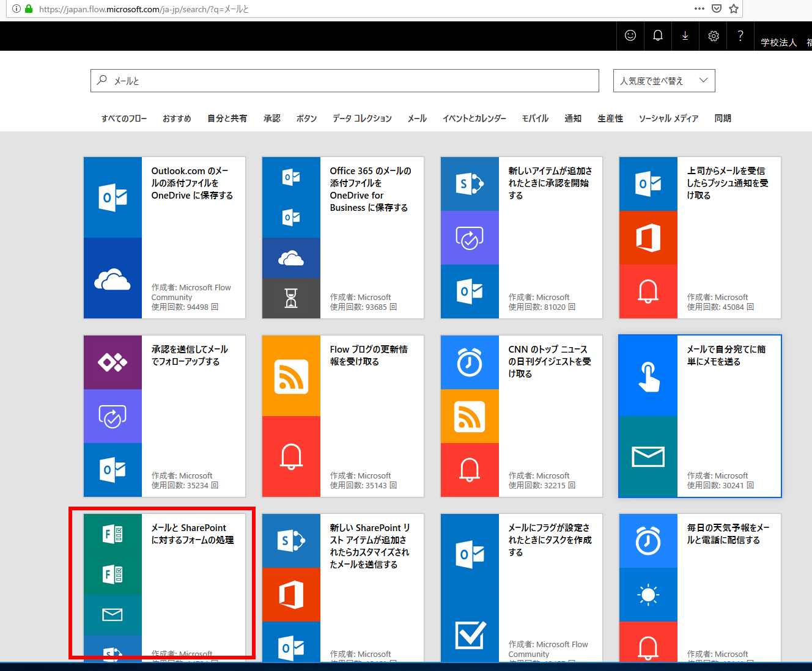This screenshot has height=671, width=812.
Task: Click the help question mark icon
Action: click(740, 35)
